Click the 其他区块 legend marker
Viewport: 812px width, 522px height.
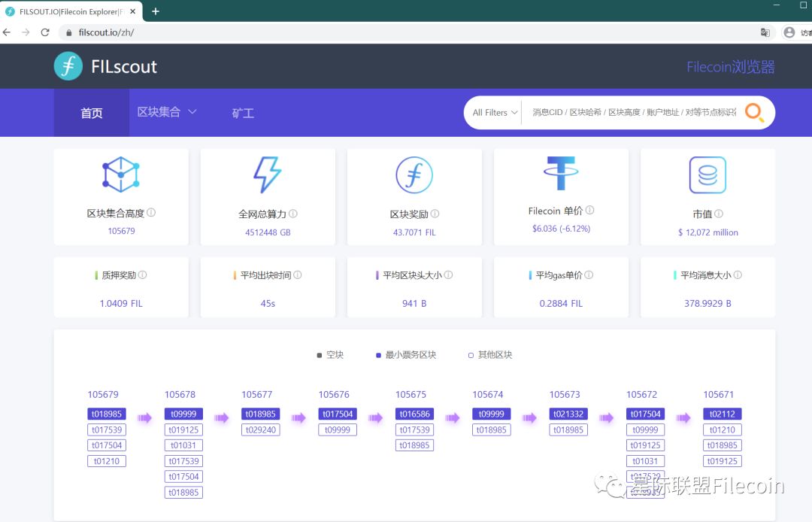pyautogui.click(x=471, y=355)
